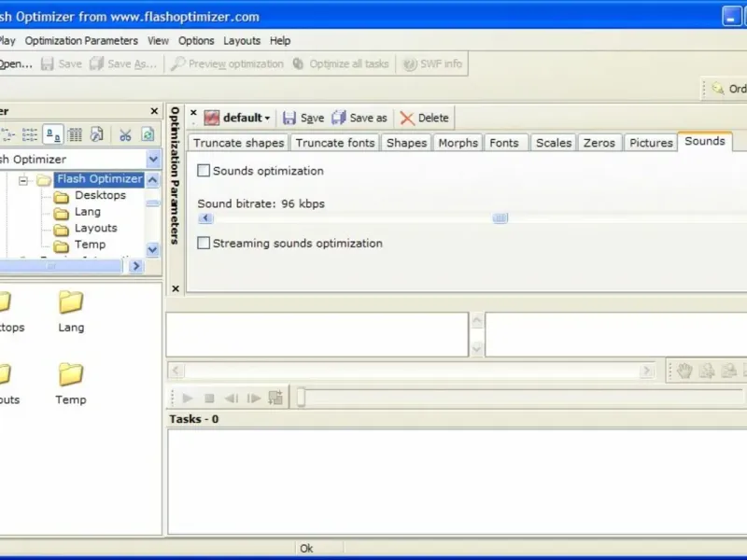
Task: Click the loop/frame icon after next frame
Action: [275, 398]
